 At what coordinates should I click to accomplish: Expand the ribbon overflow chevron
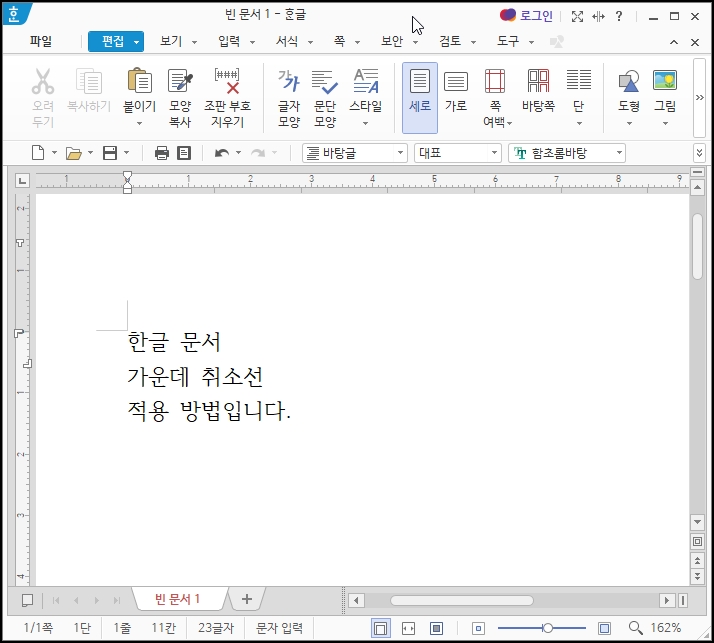click(699, 97)
